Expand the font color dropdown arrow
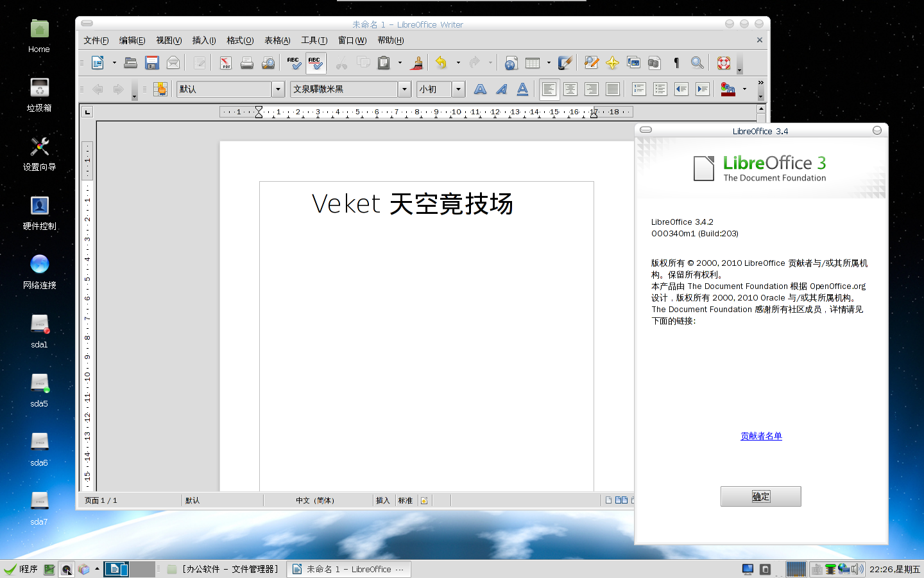 coord(744,89)
